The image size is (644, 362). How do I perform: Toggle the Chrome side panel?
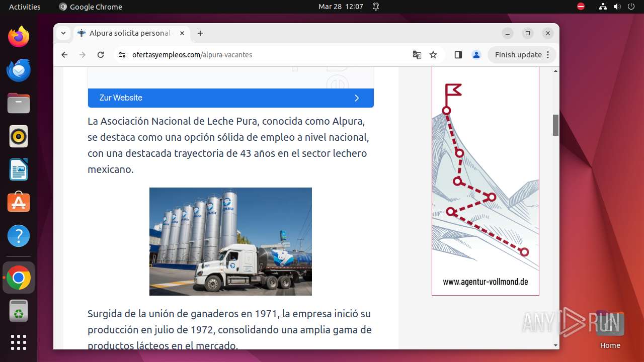pos(458,55)
